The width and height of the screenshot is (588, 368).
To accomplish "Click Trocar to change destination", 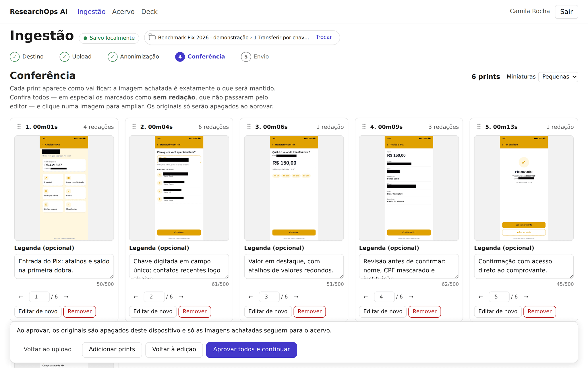I will [324, 37].
